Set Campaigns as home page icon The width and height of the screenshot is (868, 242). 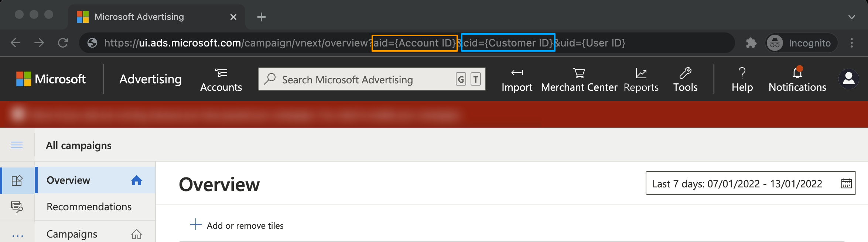click(137, 234)
